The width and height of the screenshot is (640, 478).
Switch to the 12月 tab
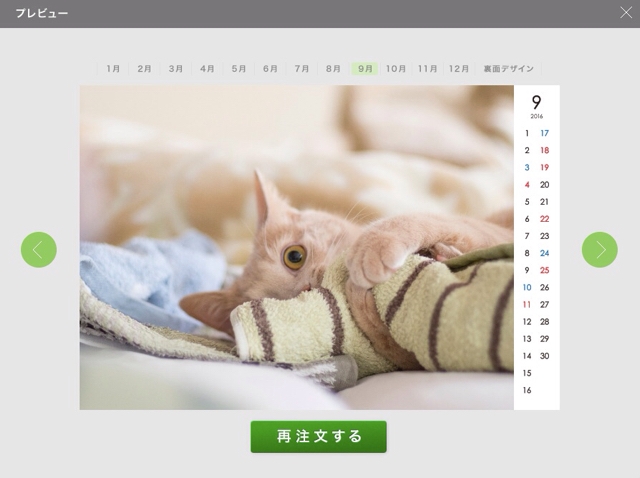(459, 69)
